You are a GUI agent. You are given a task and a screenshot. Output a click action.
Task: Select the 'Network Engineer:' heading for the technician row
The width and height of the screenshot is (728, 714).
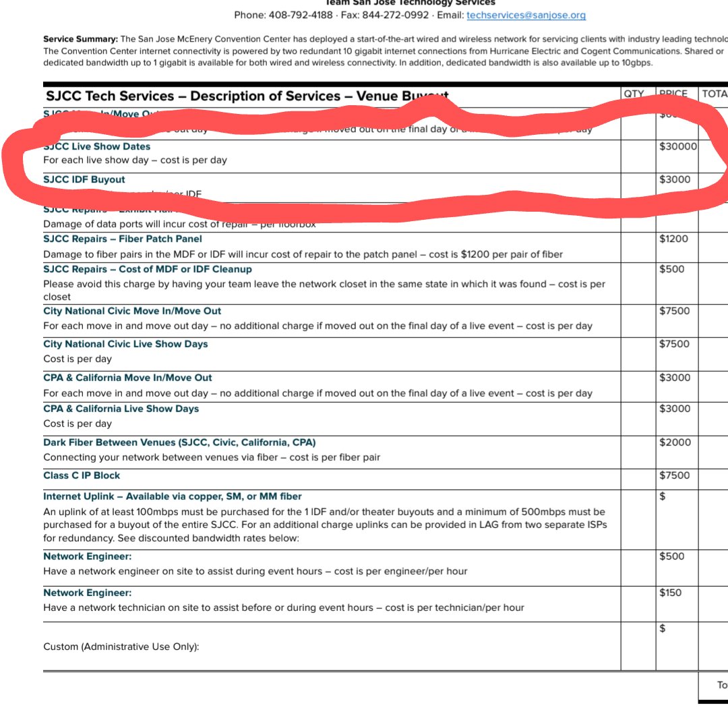[x=87, y=593]
